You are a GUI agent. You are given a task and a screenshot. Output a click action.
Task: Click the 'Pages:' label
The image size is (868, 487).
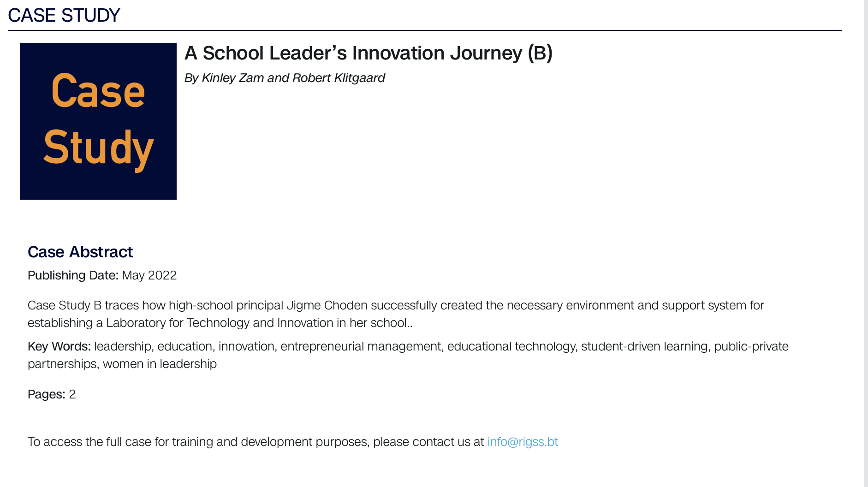(46, 394)
